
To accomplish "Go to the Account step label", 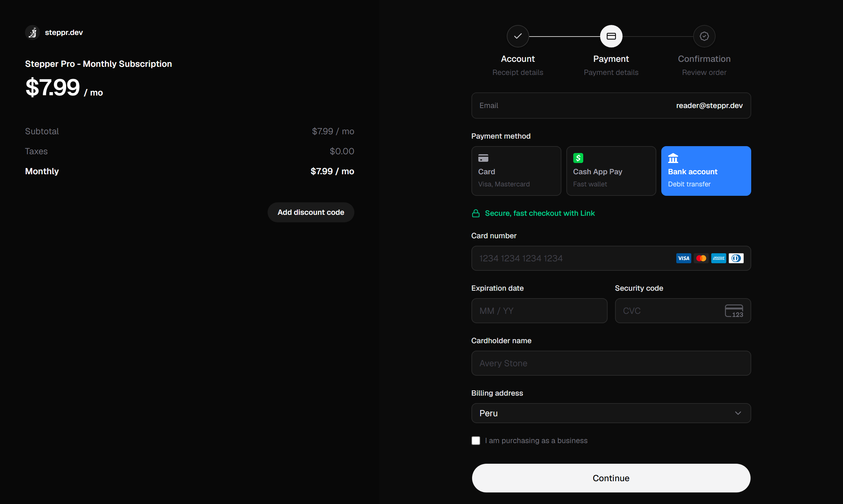I will [518, 59].
